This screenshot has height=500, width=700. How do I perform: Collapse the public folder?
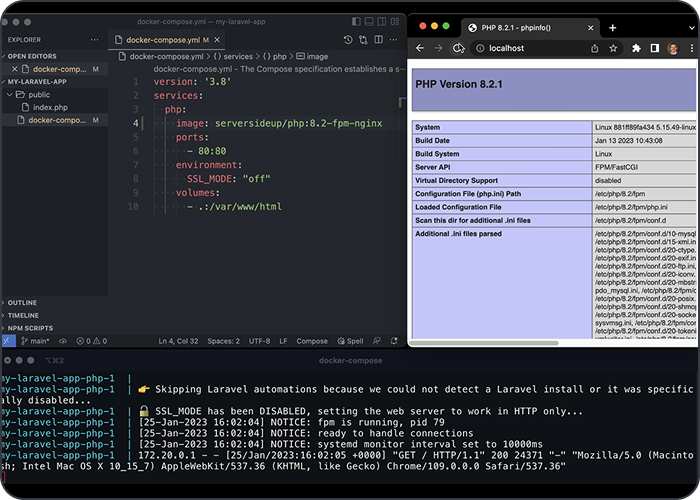pyautogui.click(x=40, y=94)
